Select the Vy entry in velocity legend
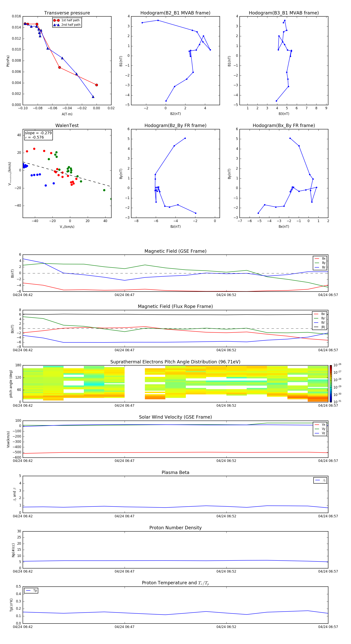 tap(320, 429)
